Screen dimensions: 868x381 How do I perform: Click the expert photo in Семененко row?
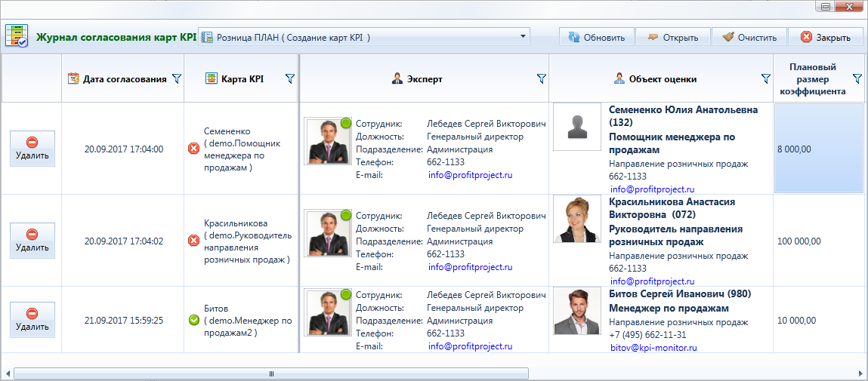coord(329,141)
